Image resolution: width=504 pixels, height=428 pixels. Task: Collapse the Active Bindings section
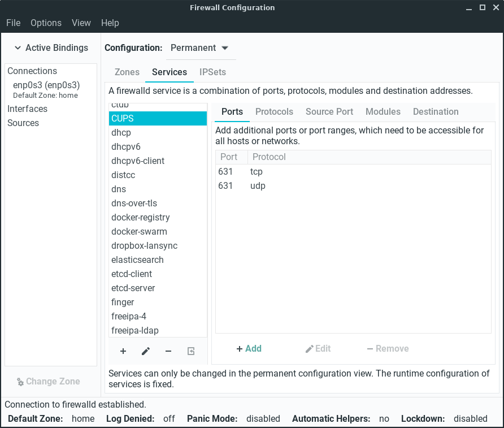point(51,48)
